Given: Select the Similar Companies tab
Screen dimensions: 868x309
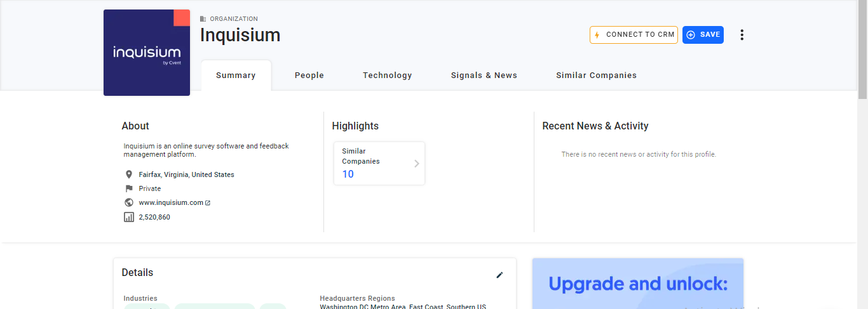Looking at the screenshot, I should click(x=596, y=76).
